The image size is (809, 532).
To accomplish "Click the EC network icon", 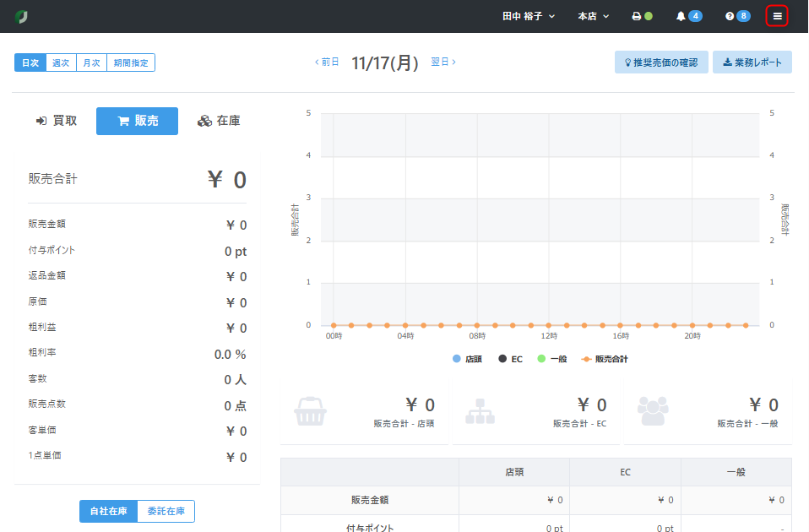I will coord(480,411).
